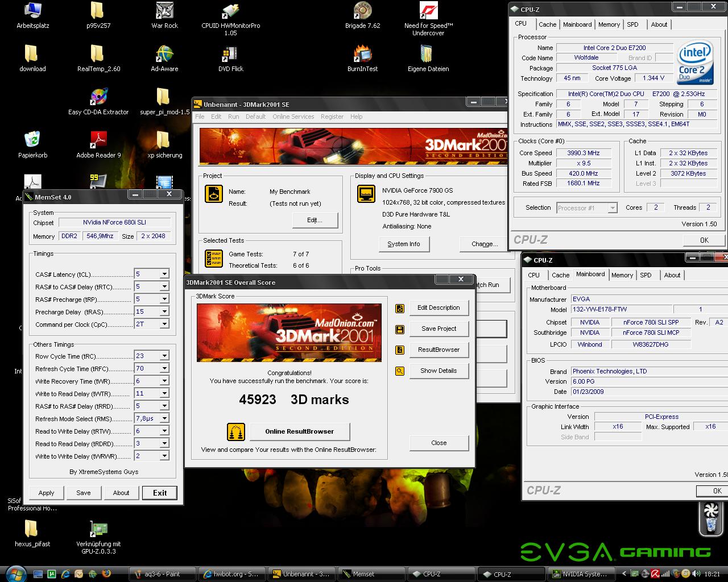Switch to SPD tab in top CPU-Z
Viewport: 728px width, 582px height.
tap(632, 24)
